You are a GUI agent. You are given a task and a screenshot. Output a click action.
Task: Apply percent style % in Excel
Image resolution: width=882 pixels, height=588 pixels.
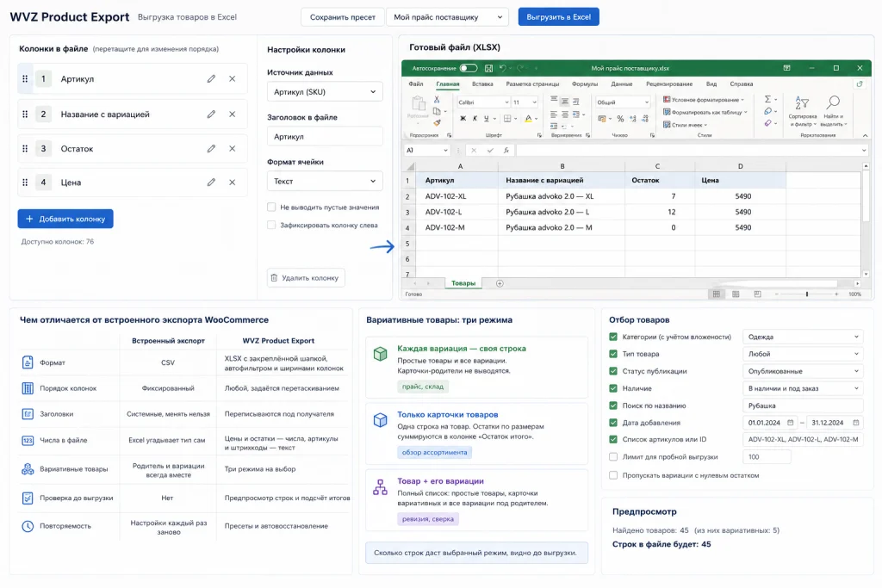[620, 119]
